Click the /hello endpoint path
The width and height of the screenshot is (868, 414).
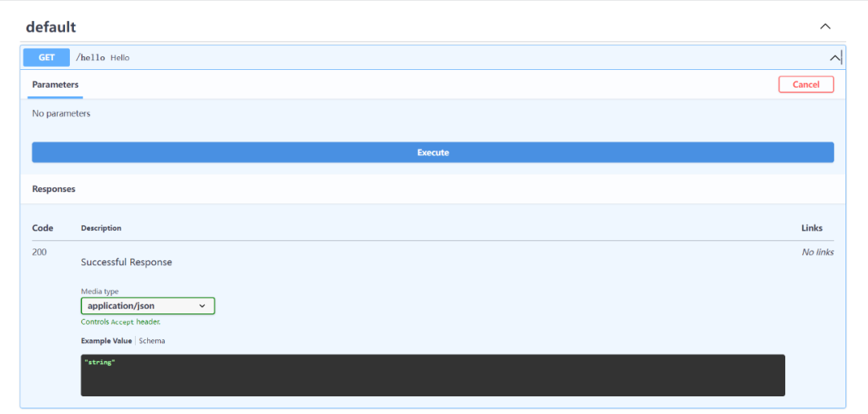tap(90, 58)
